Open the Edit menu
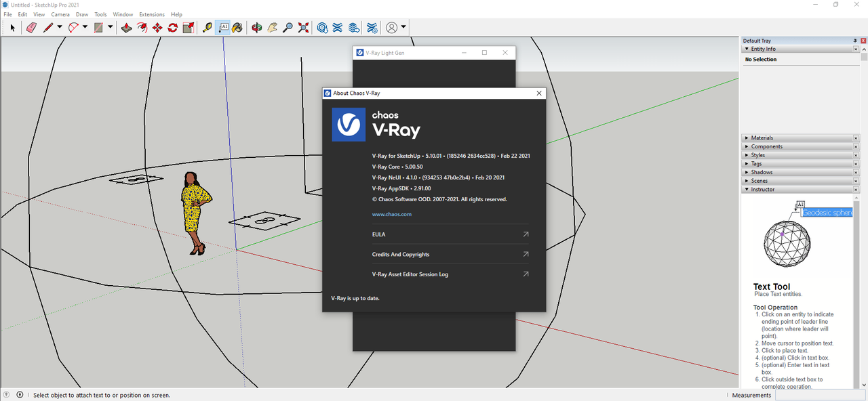The width and height of the screenshot is (868, 401). [x=22, y=14]
